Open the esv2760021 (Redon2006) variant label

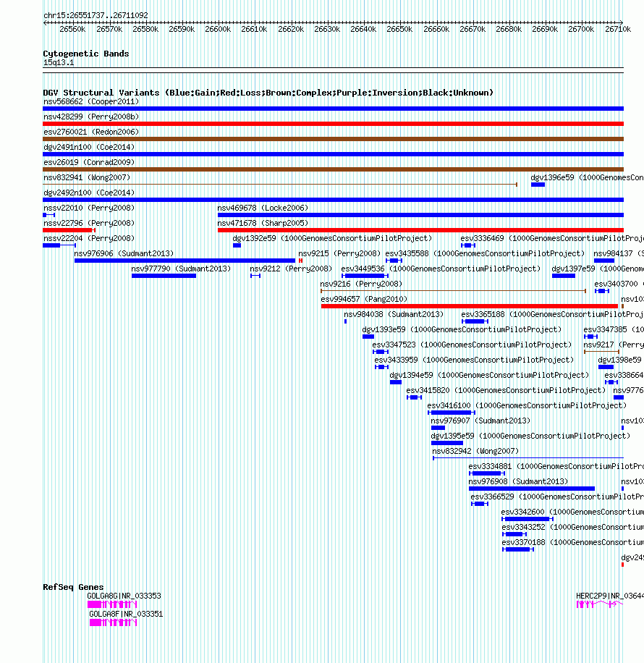91,132
